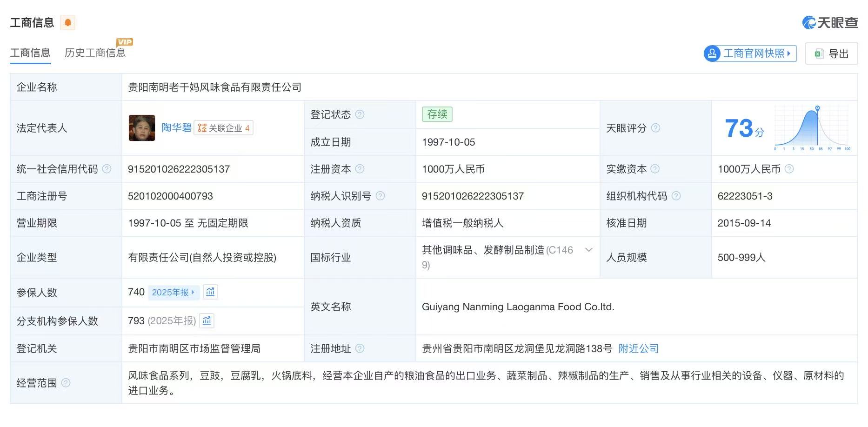This screenshot has height=427, width=868.
Task: Click chart icon beside 740 参保人数
Action: 210,292
